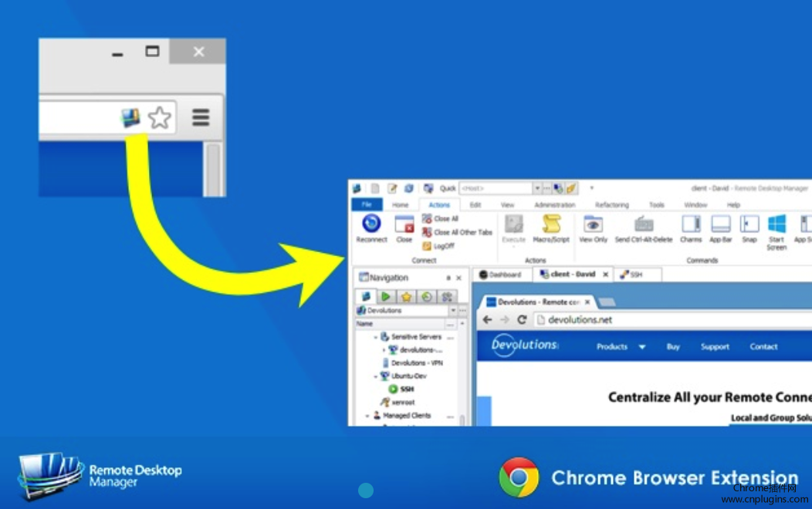This screenshot has width=812, height=509.
Task: Select the favorites star tab in Navigation
Action: click(x=406, y=296)
